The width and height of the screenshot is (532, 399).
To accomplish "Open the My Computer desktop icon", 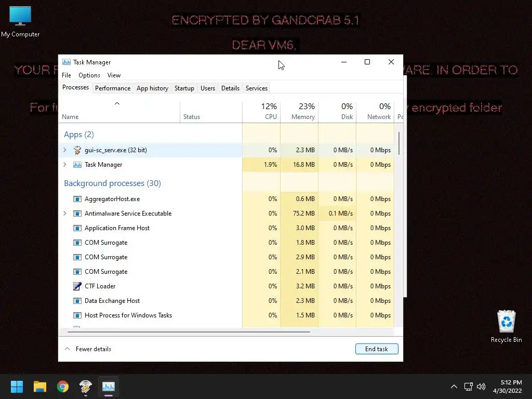I will pyautogui.click(x=20, y=21).
